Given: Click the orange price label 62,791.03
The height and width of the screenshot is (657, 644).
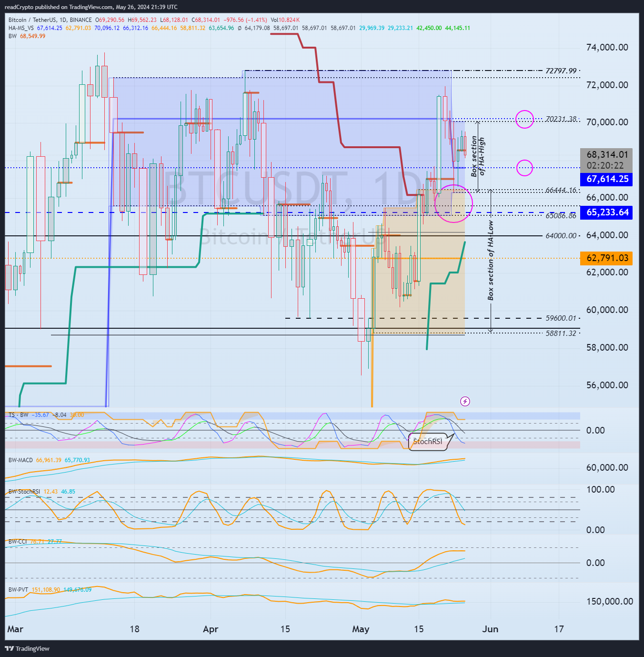Looking at the screenshot, I should [606, 258].
